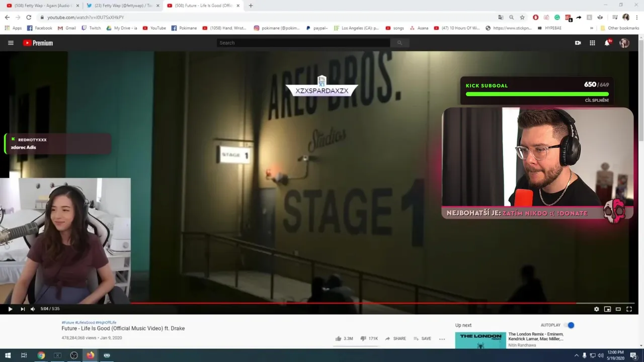Viewport: 644px width, 362px height.
Task: Open the My Drive bookmark
Action: (x=122, y=28)
